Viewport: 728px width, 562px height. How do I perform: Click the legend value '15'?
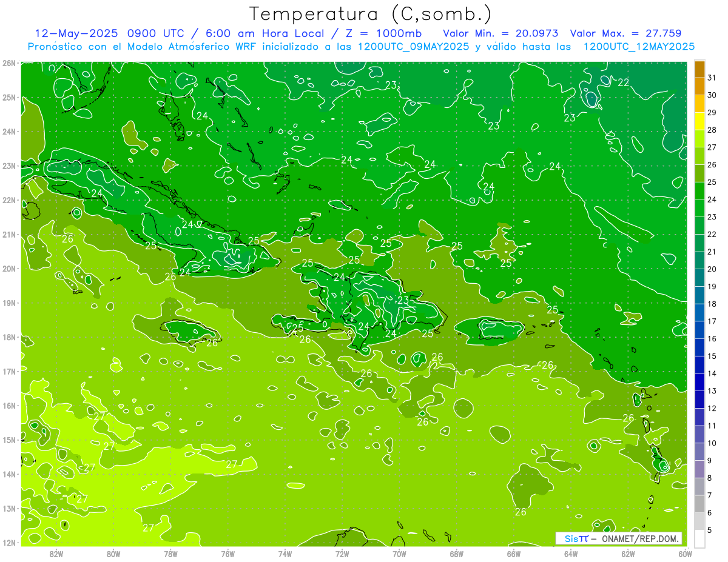coord(712,356)
